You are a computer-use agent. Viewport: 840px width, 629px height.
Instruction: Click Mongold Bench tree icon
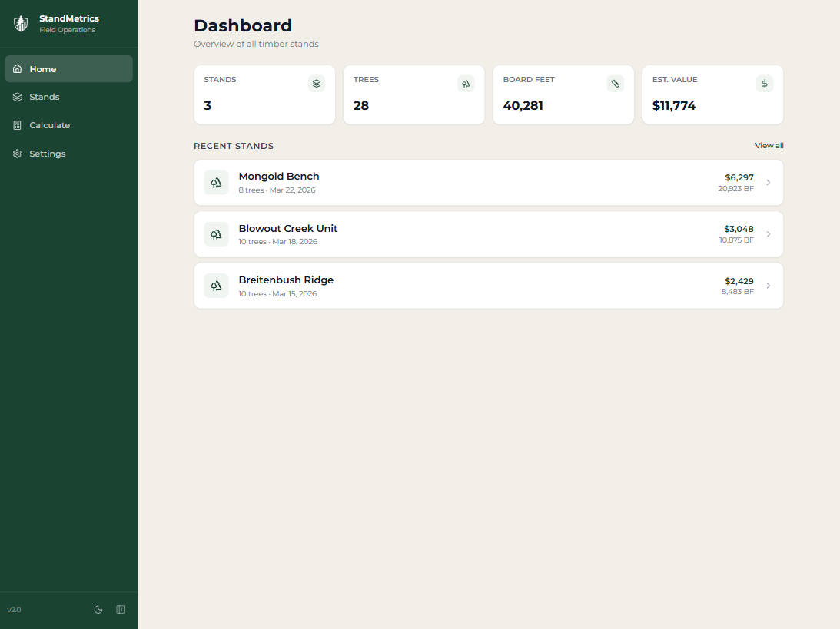click(216, 183)
